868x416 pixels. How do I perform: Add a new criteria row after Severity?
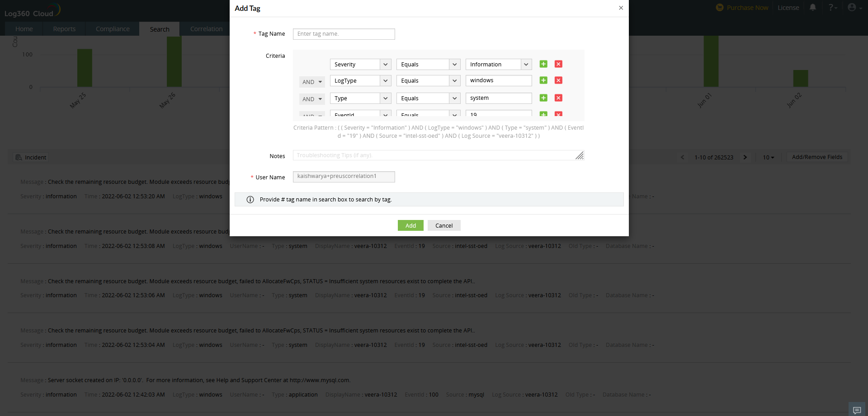[543, 64]
